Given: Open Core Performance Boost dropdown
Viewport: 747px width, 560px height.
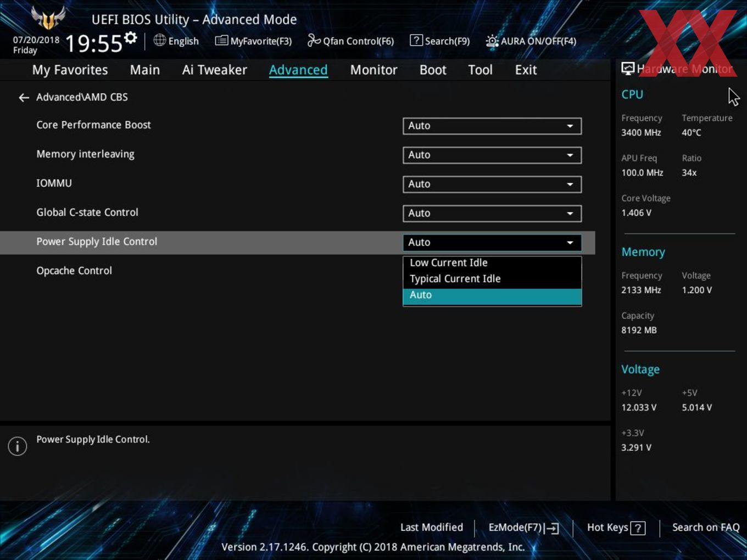Looking at the screenshot, I should pyautogui.click(x=492, y=126).
